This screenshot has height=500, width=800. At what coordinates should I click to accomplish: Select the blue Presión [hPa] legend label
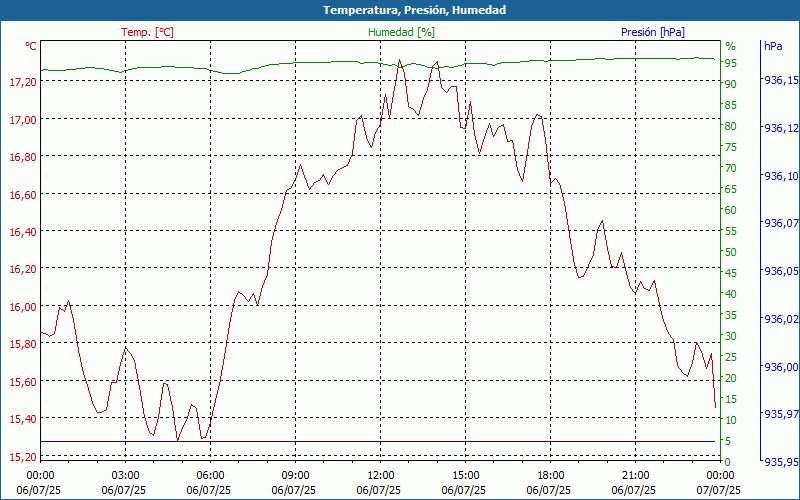[x=652, y=32]
